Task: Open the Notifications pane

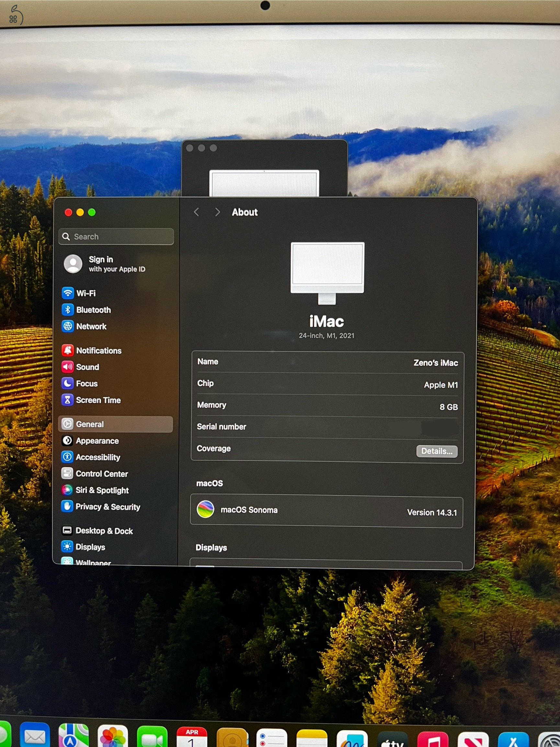Action: coord(92,350)
